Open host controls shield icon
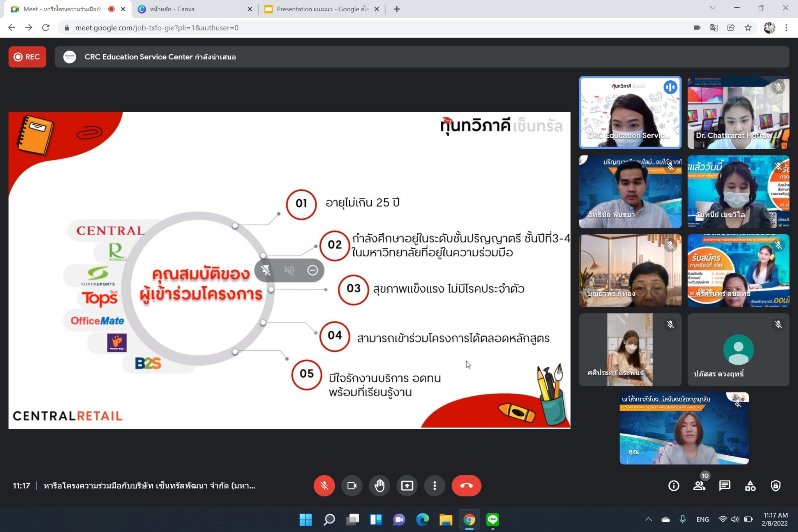798x532 pixels. [x=775, y=486]
